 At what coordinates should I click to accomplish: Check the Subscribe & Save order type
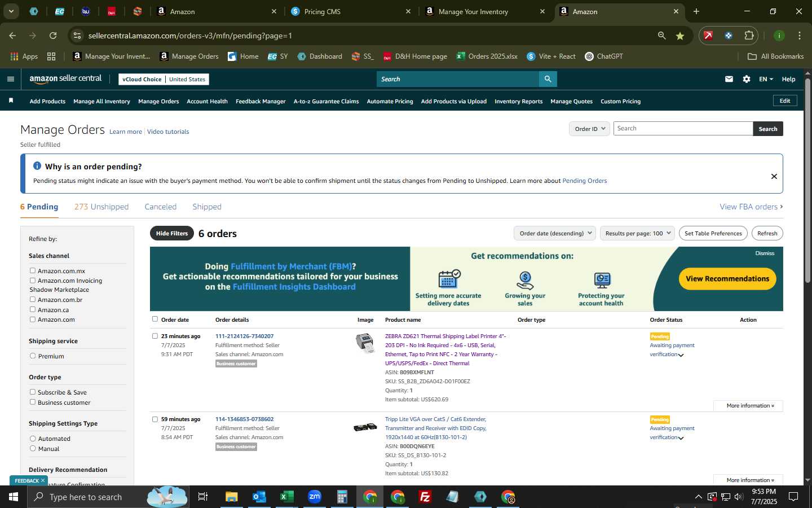pos(33,392)
